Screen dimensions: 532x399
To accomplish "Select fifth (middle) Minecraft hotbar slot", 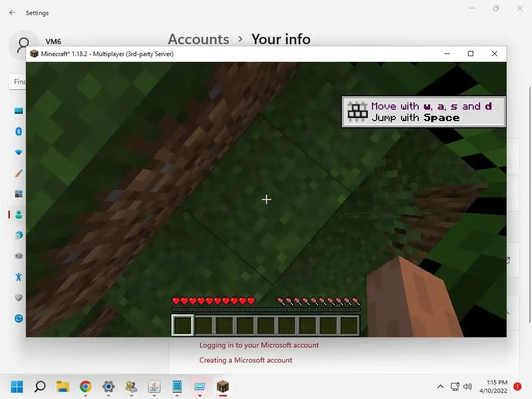I will click(266, 326).
